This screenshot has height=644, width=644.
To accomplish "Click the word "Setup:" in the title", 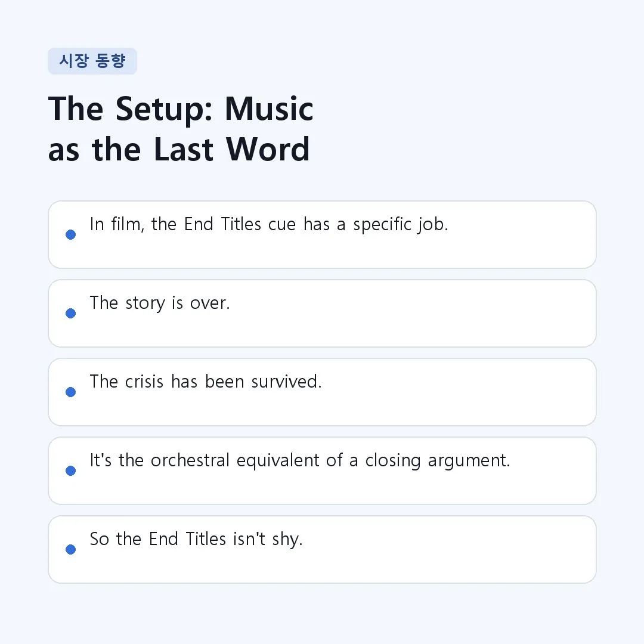I will [x=164, y=109].
